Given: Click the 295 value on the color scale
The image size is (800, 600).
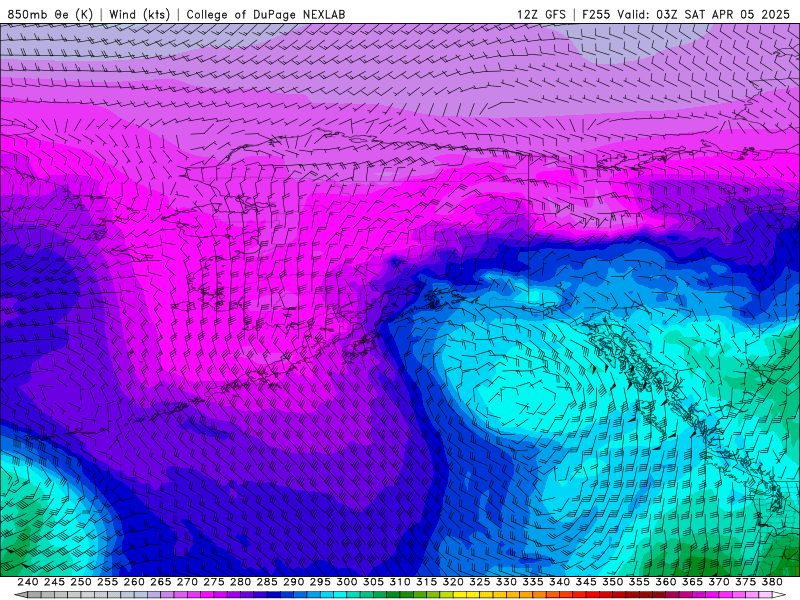Looking at the screenshot, I should pyautogui.click(x=320, y=582).
